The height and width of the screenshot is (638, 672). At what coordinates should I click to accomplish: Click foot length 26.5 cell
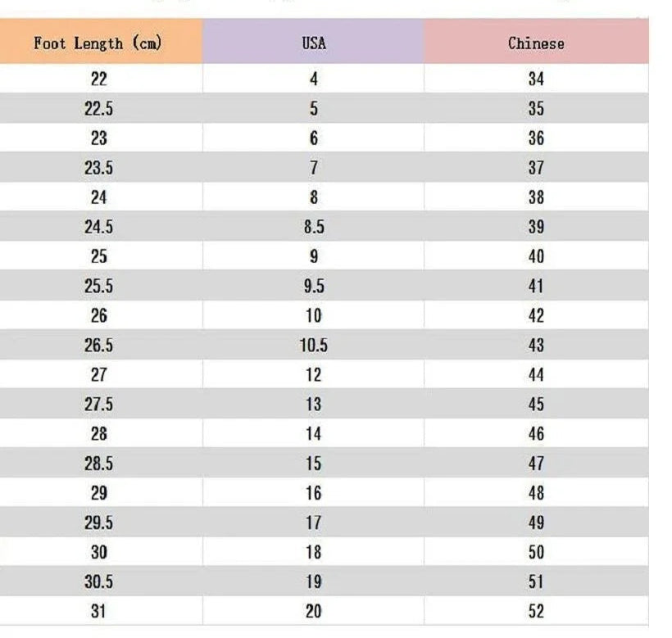pyautogui.click(x=98, y=346)
